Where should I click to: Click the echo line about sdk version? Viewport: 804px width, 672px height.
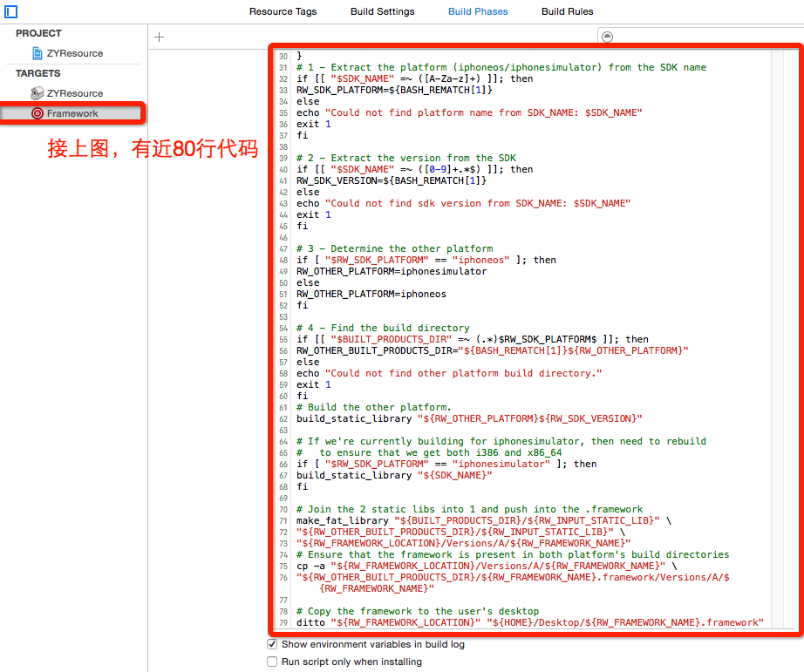[463, 203]
